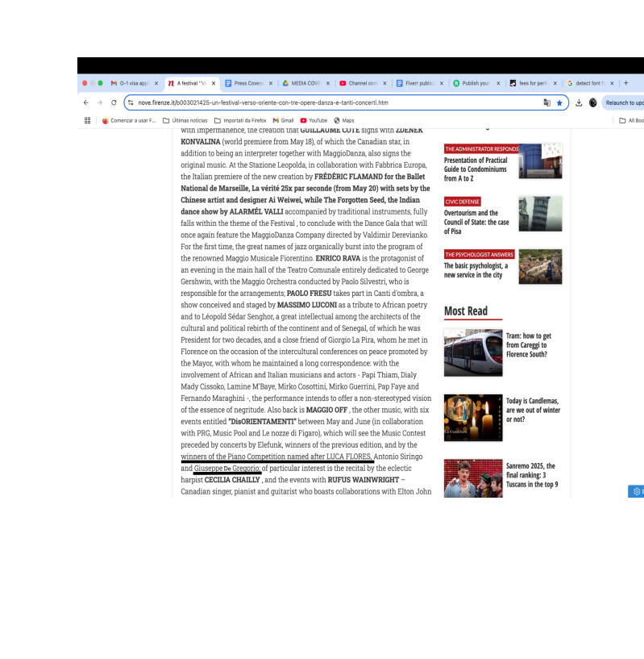Open The basic psychologist article

[x=476, y=270]
